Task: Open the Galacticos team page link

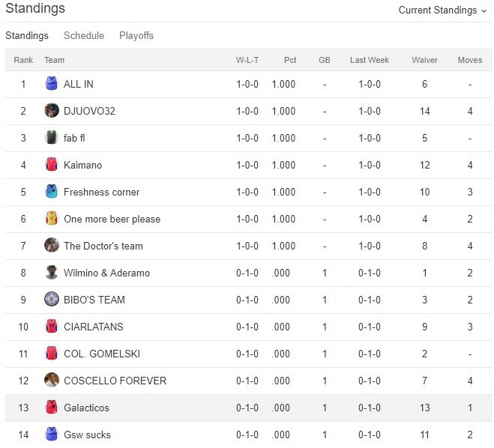Action: tap(86, 408)
